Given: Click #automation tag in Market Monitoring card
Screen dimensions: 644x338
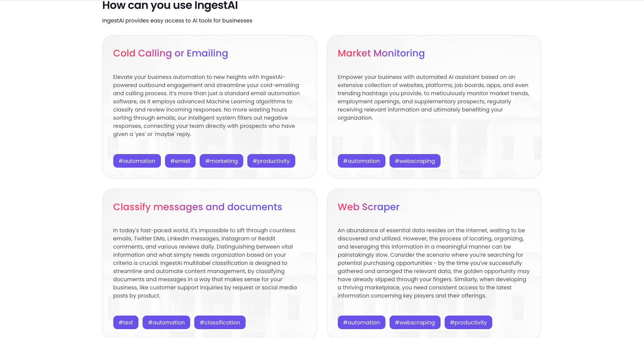Looking at the screenshot, I should 361,161.
